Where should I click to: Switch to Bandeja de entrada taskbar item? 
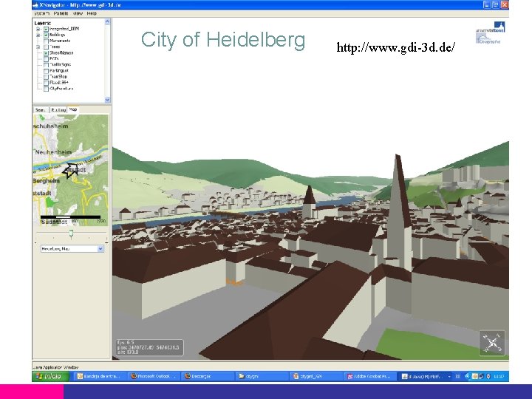(x=100, y=376)
